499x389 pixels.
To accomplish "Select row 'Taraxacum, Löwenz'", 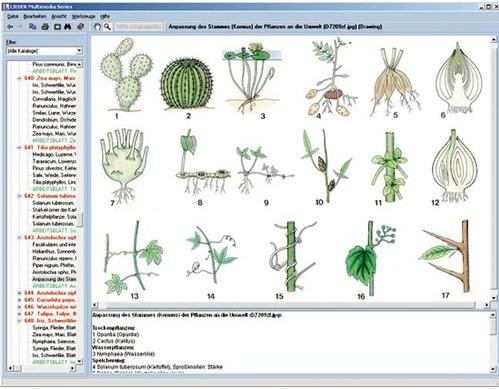I will coord(54,161).
